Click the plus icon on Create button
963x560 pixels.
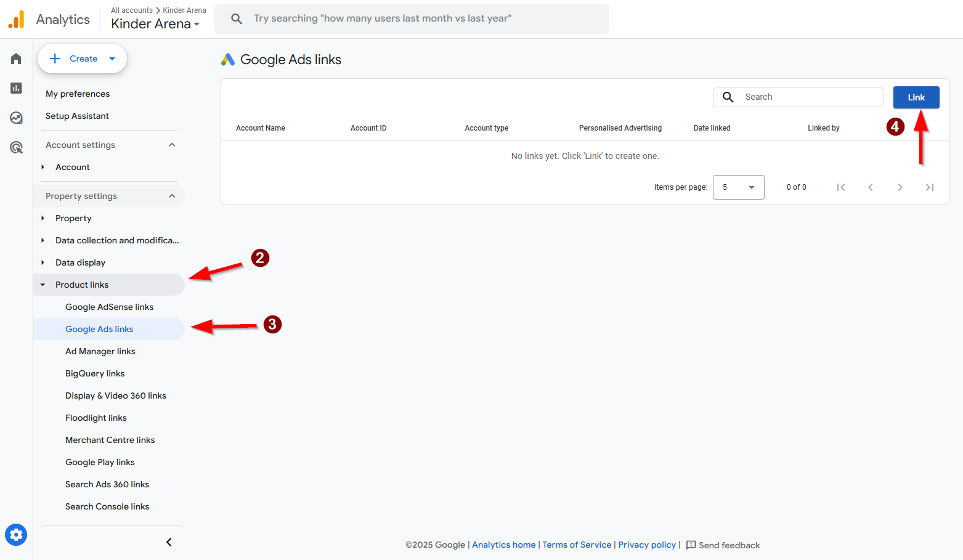click(55, 59)
